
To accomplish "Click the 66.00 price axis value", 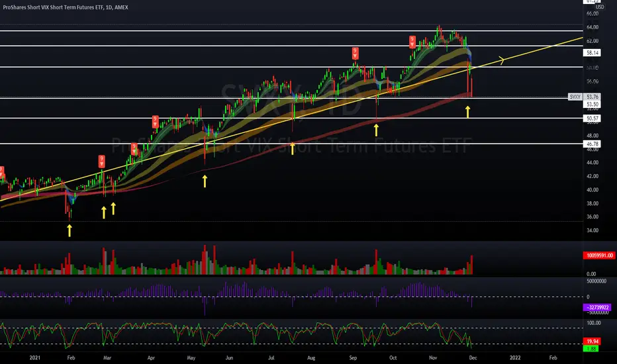I will [x=593, y=14].
